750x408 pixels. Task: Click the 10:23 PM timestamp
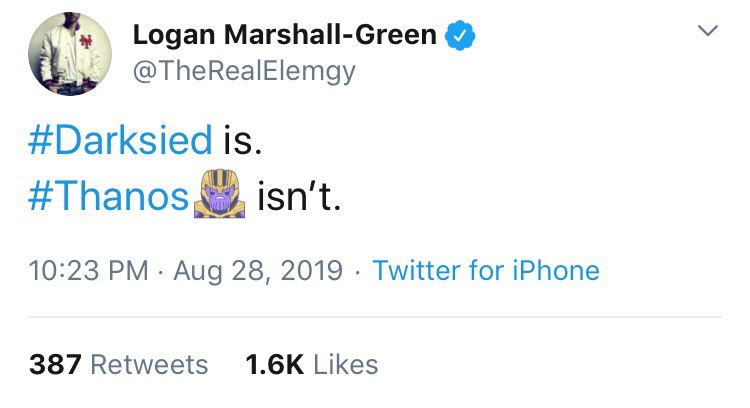(x=83, y=270)
